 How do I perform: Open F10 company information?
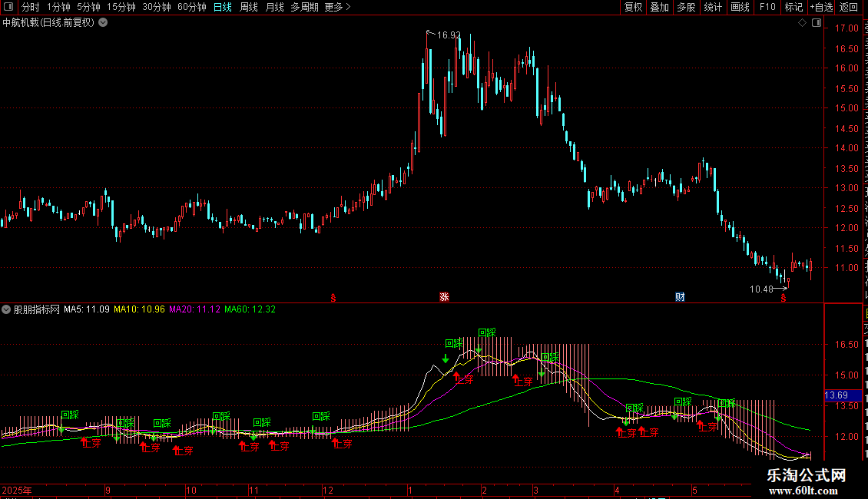[767, 7]
